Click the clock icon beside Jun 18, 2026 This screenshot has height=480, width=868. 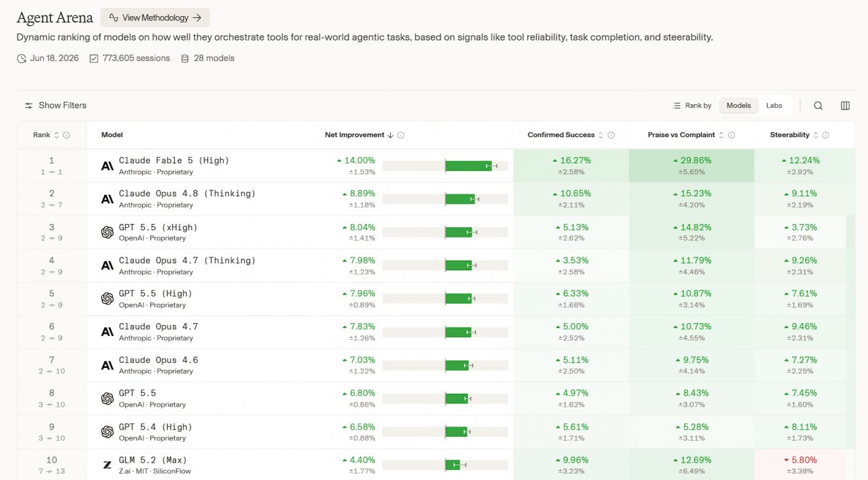tap(21, 59)
